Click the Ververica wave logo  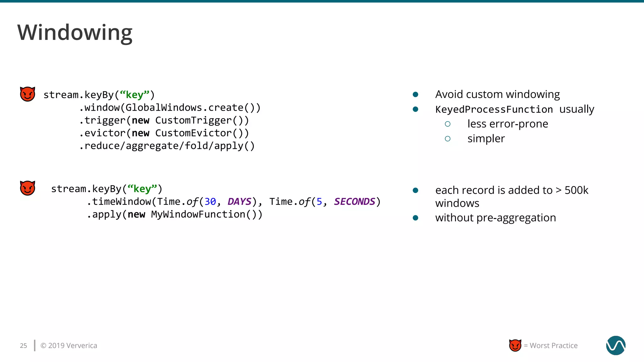click(x=615, y=345)
